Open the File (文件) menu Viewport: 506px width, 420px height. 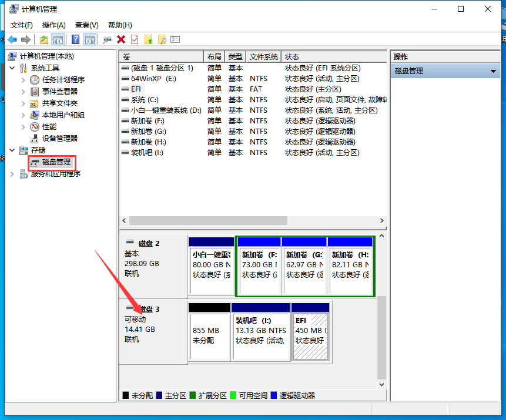[22, 25]
